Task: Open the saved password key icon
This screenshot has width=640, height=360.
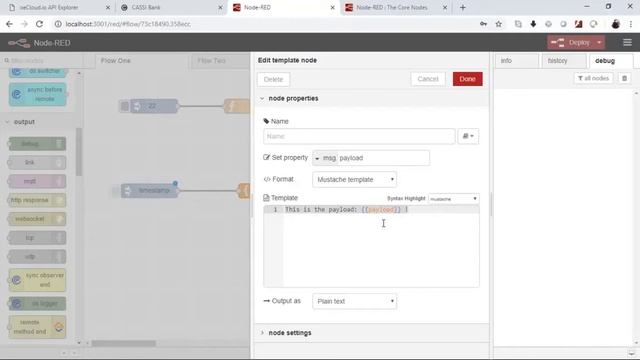Action: [483, 24]
